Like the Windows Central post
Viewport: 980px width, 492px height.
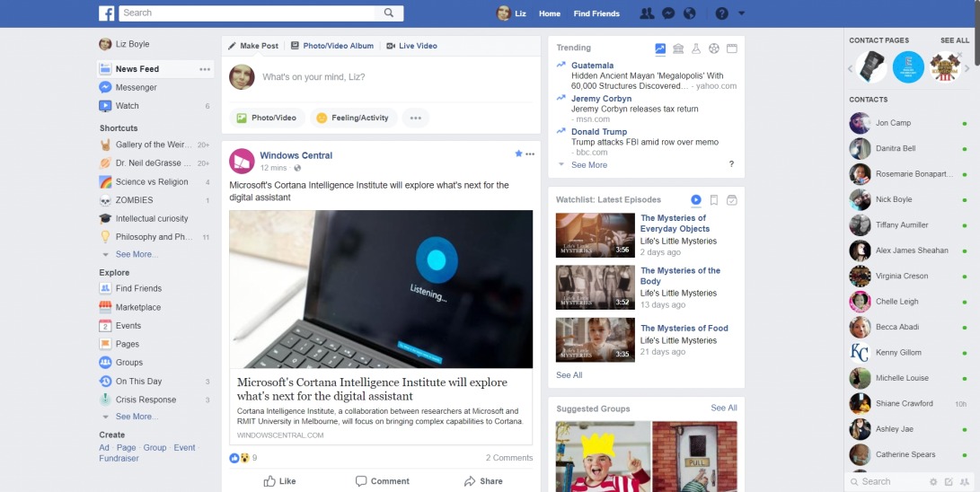(279, 481)
